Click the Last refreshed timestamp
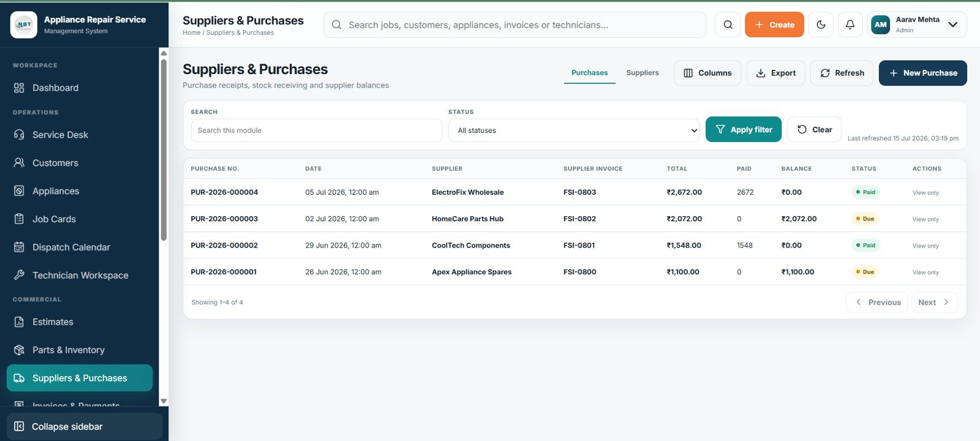Screen dimensions: 980x441 903,138
